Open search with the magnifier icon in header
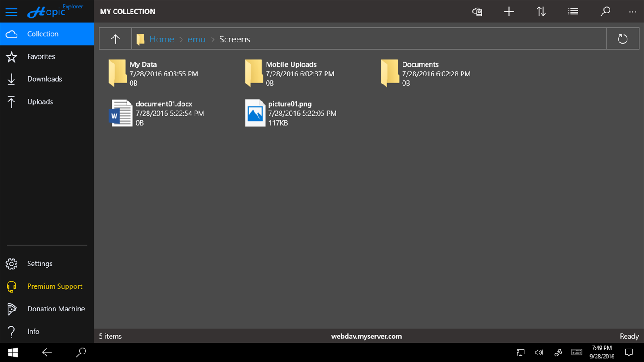 [x=605, y=12]
